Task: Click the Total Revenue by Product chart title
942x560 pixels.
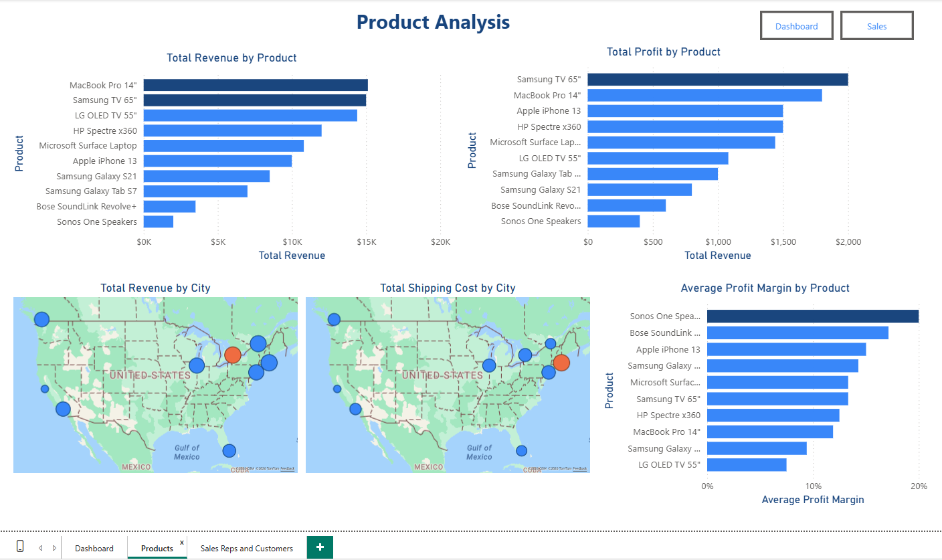Action: (231, 58)
